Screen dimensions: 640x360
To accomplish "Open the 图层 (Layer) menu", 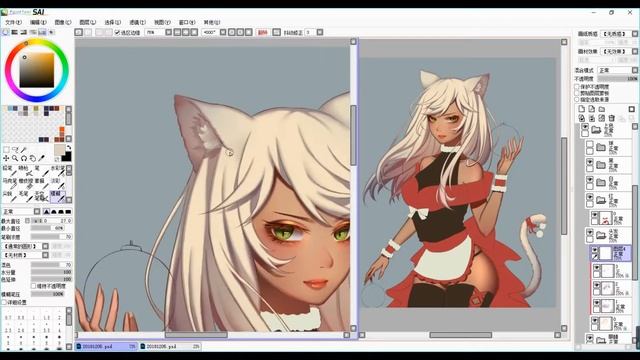I will [87, 22].
